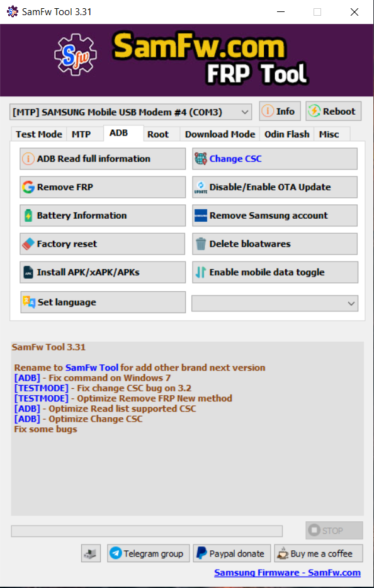This screenshot has height=588, width=374.
Task: Click the Samsung logo icon
Action: pyautogui.click(x=201, y=216)
